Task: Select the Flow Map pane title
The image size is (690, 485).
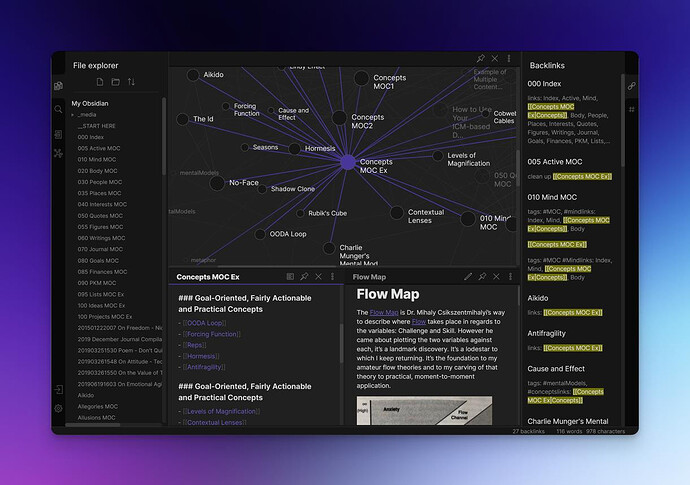Action: click(369, 277)
